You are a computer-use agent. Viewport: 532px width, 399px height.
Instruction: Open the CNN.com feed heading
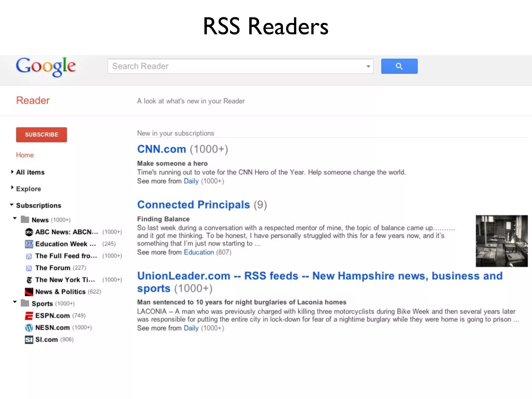[162, 149]
